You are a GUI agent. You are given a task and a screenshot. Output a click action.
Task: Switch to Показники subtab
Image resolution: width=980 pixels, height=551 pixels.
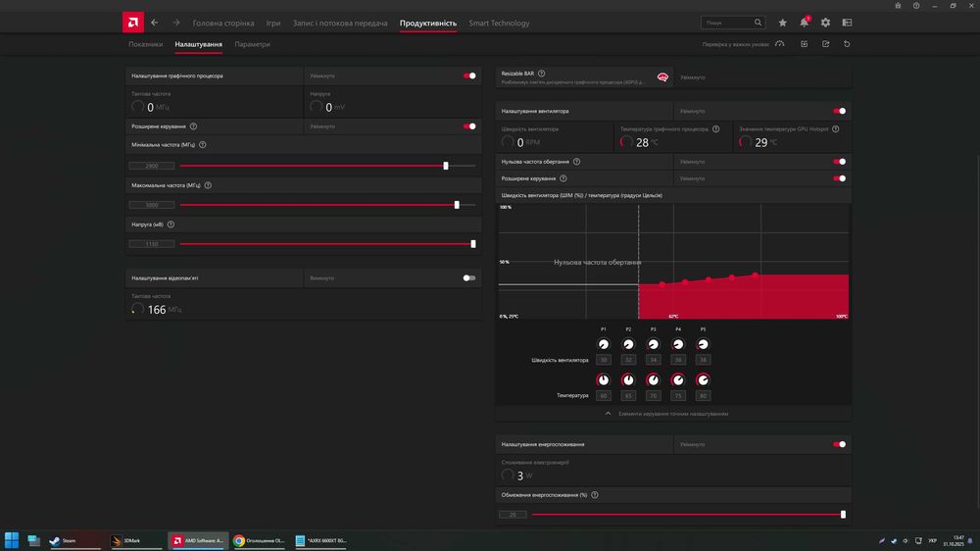(146, 44)
